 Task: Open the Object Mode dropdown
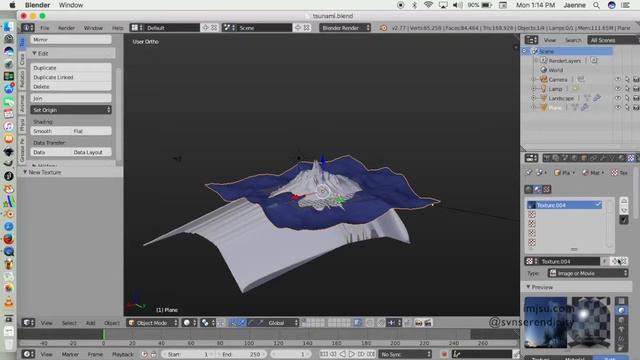(153, 323)
